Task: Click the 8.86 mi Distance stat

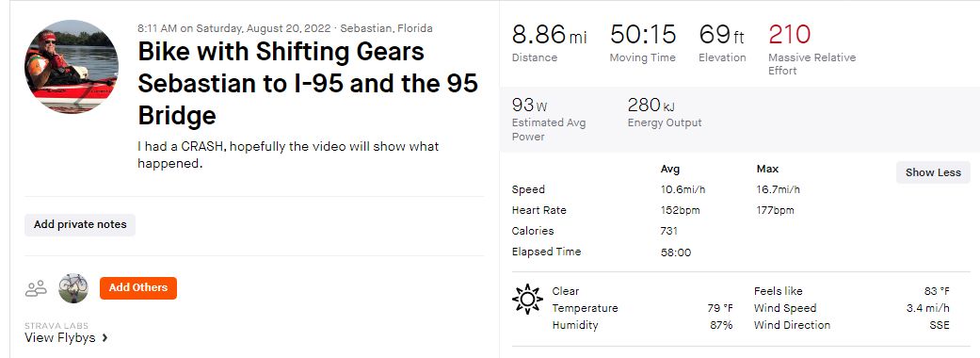Action: coord(550,42)
